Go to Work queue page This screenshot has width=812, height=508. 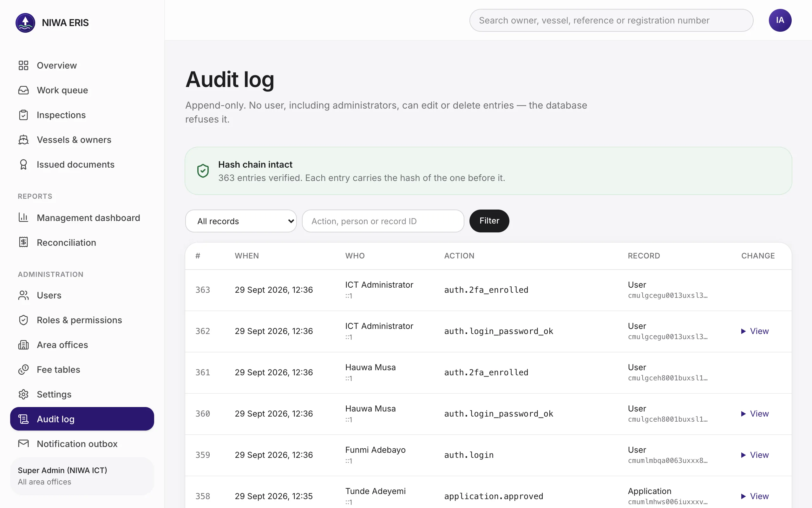click(x=82, y=90)
